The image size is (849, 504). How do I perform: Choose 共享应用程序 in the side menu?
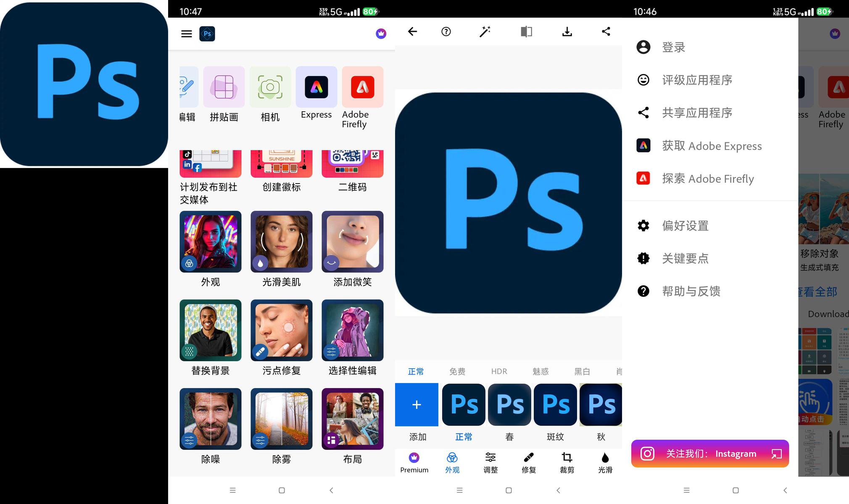(x=710, y=113)
